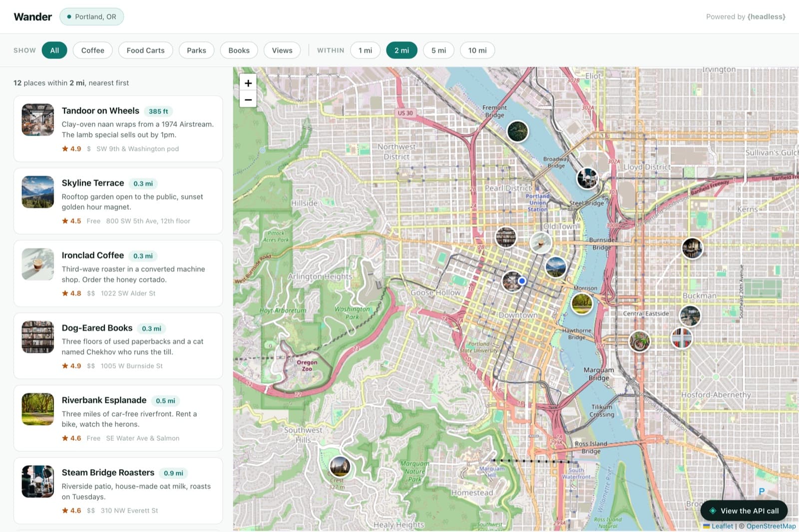Image resolution: width=799 pixels, height=532 pixels.
Task: Show only Parks
Action: (x=196, y=50)
